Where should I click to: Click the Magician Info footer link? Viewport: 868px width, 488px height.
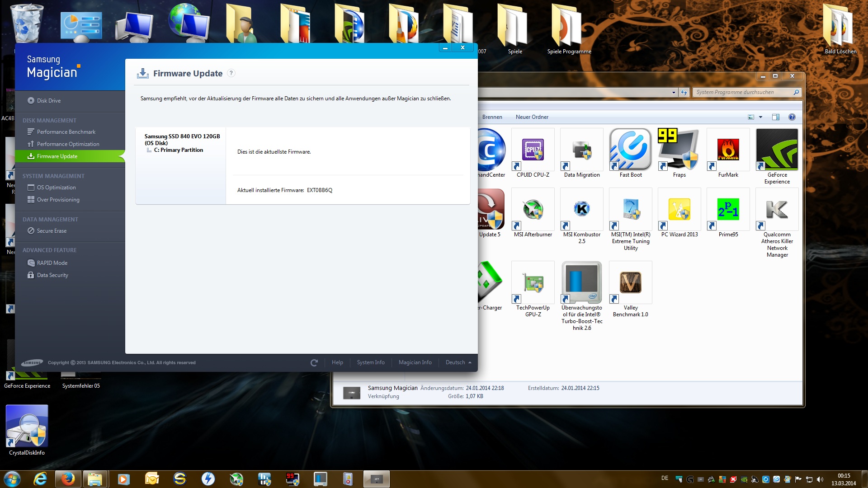pos(415,362)
